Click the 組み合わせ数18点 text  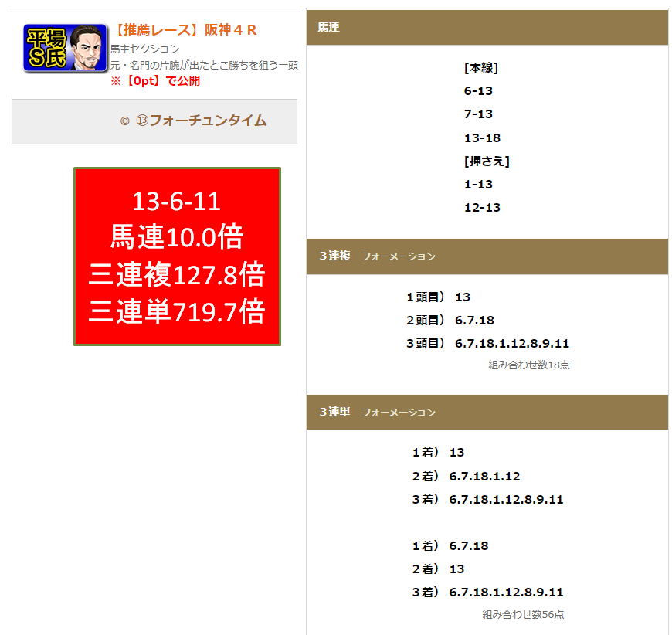click(x=529, y=365)
